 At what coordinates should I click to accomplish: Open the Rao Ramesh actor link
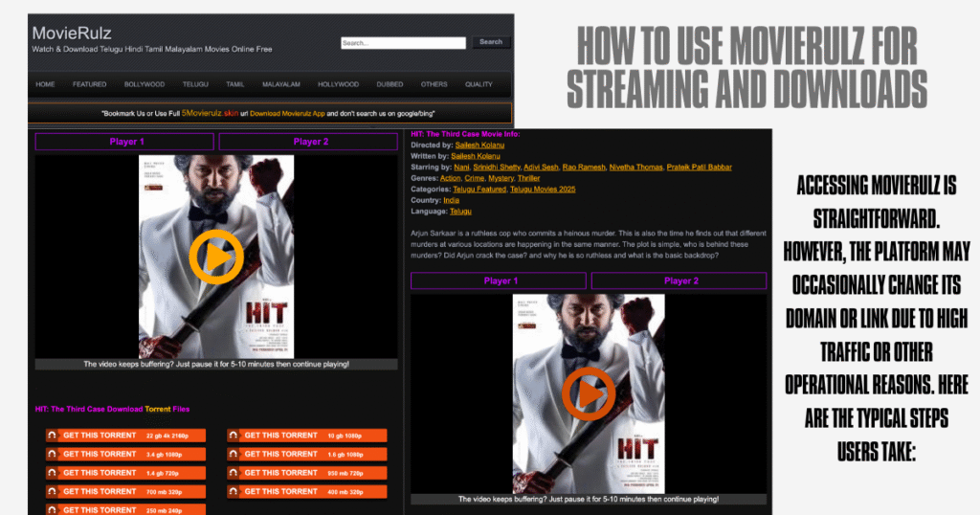(584, 168)
